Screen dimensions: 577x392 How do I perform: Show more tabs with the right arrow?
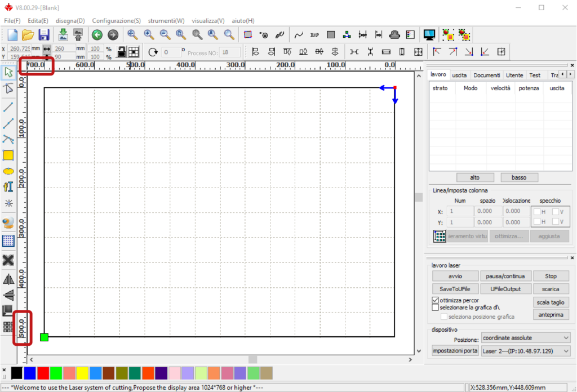click(570, 75)
